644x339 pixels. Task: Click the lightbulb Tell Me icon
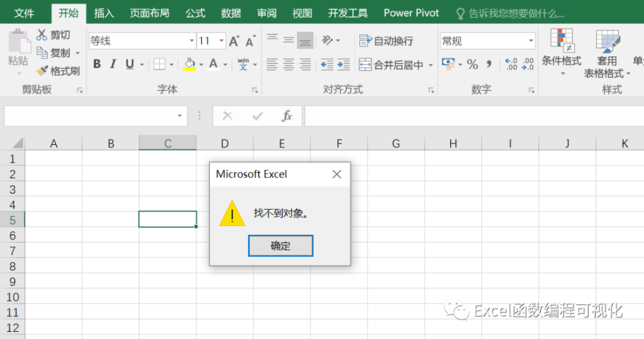460,14
